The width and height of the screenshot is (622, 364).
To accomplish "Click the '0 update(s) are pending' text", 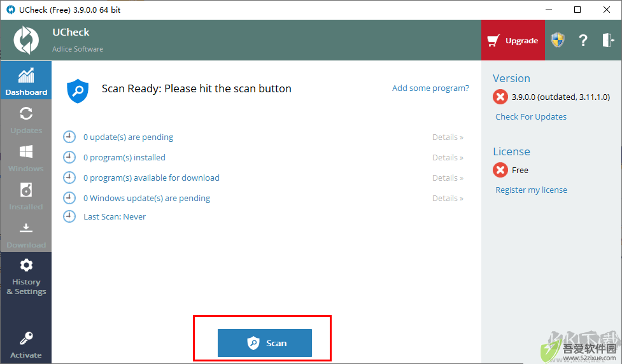I will coord(128,137).
